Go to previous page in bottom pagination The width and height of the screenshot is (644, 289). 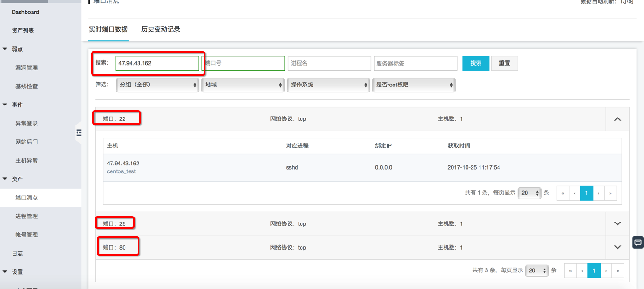(x=582, y=271)
